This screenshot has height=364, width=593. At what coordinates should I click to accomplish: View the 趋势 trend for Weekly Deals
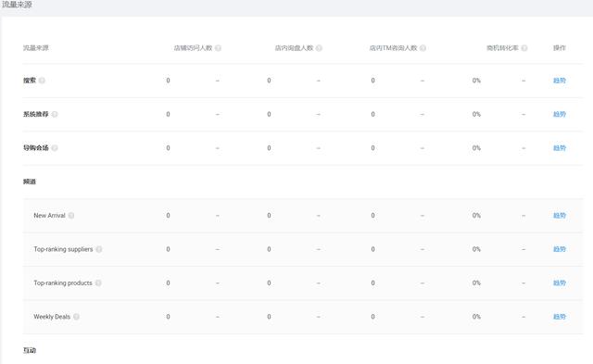[560, 317]
